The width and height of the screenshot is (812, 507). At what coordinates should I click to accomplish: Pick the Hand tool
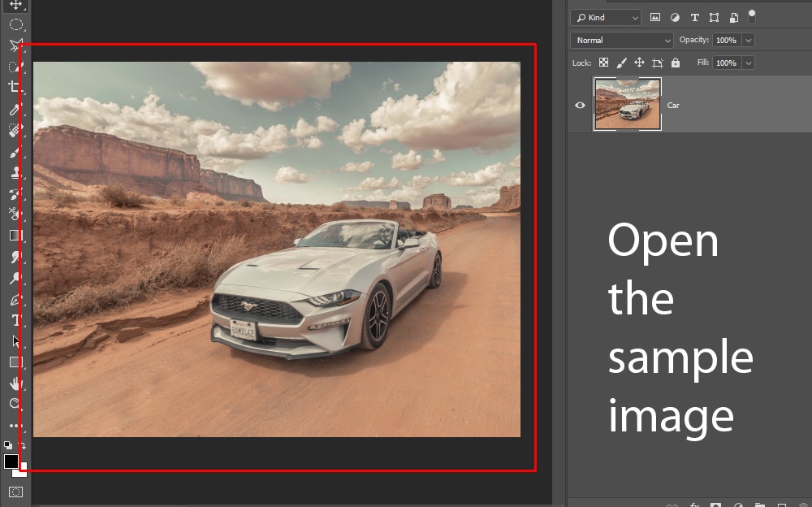15,383
